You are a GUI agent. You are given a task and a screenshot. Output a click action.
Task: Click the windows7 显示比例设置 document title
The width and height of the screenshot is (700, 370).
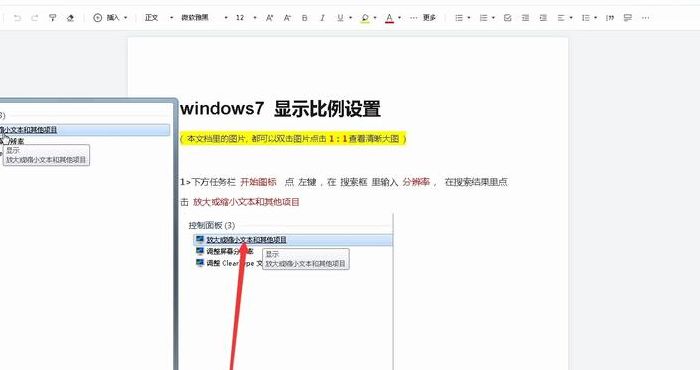[280, 109]
